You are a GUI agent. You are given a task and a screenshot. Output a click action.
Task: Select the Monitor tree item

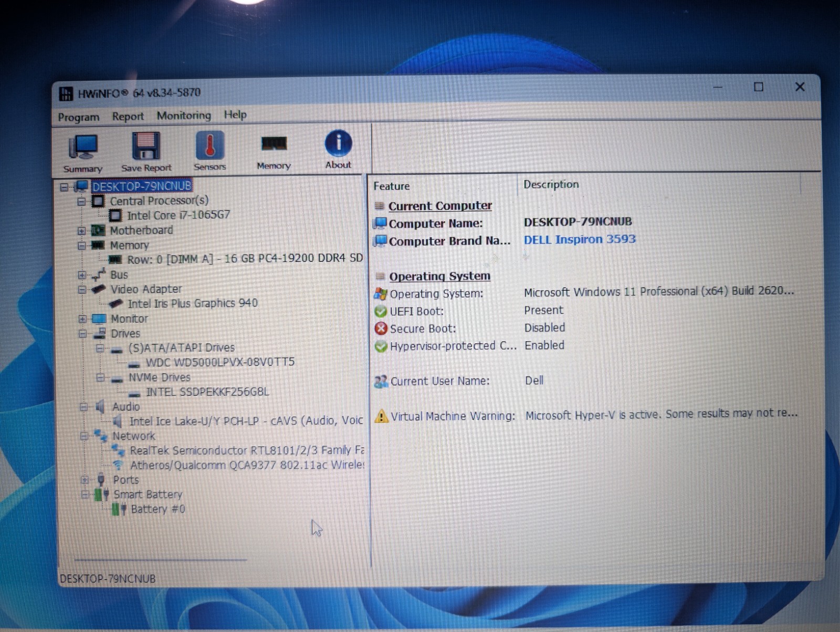coord(129,319)
